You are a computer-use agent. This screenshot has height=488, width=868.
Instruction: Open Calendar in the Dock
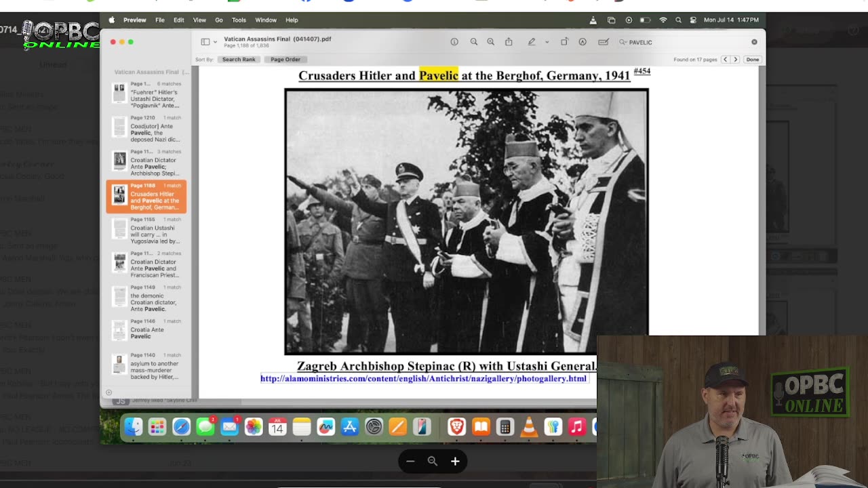pos(277,426)
